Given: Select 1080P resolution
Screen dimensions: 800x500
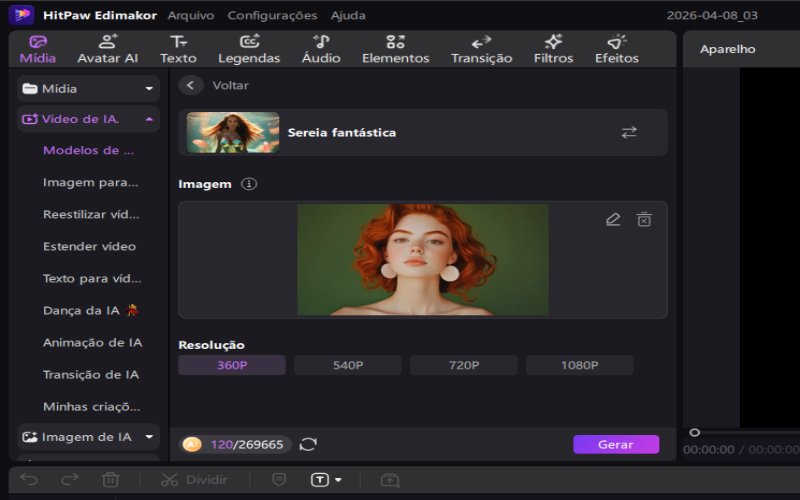Looking at the screenshot, I should tap(580, 365).
